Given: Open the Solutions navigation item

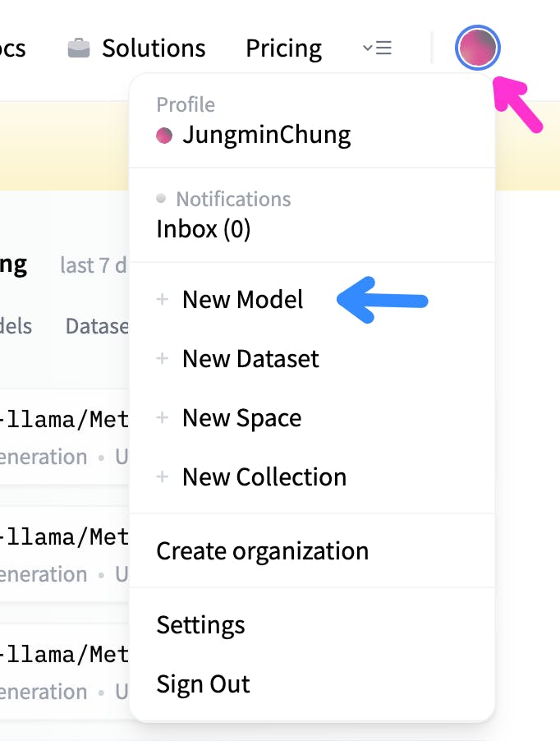Looking at the screenshot, I should [154, 48].
